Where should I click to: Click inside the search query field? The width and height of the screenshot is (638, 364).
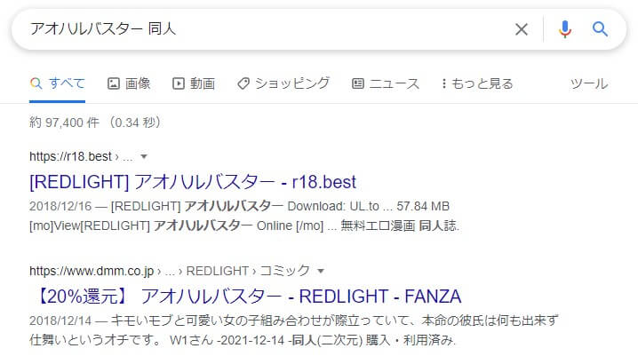coord(265,29)
